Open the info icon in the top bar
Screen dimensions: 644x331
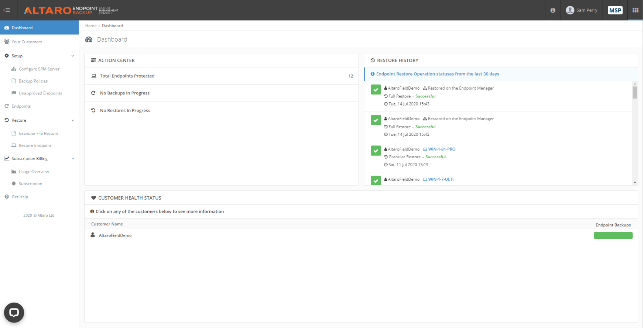pos(553,10)
